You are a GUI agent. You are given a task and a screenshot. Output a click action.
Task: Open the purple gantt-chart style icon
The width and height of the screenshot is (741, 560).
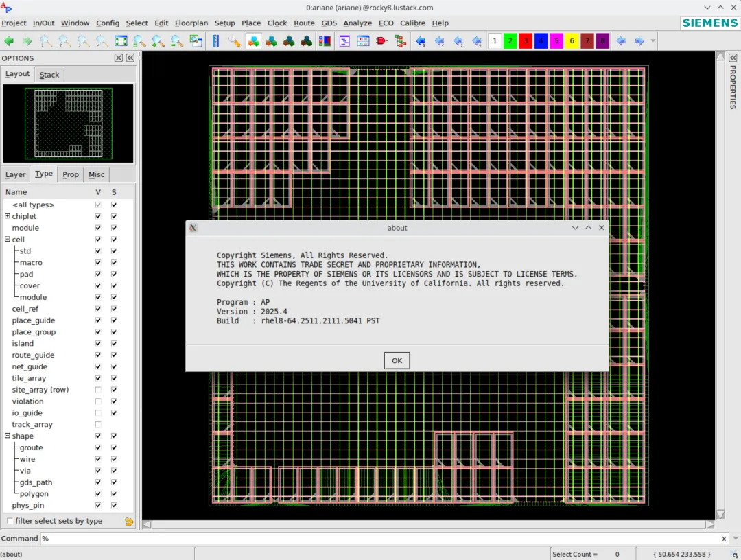pos(344,41)
